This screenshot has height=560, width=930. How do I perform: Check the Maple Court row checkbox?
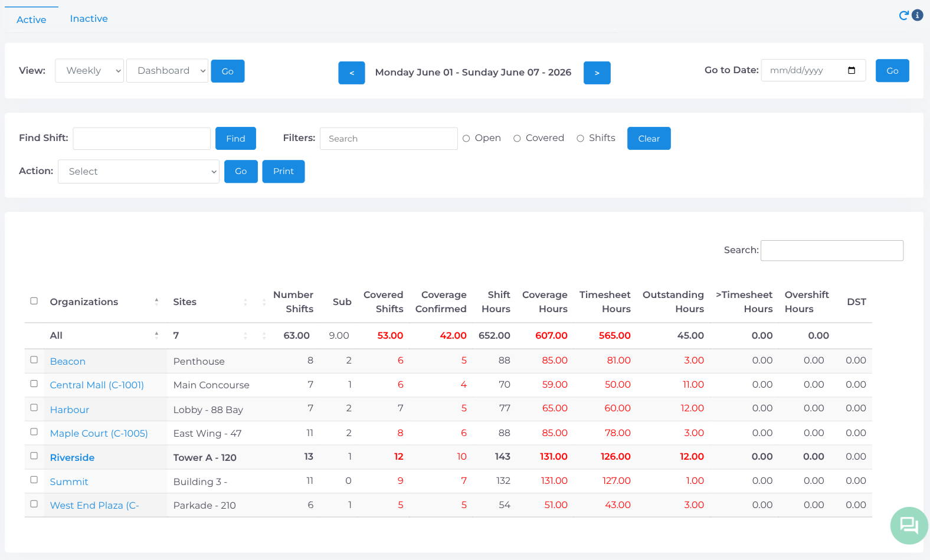(34, 432)
